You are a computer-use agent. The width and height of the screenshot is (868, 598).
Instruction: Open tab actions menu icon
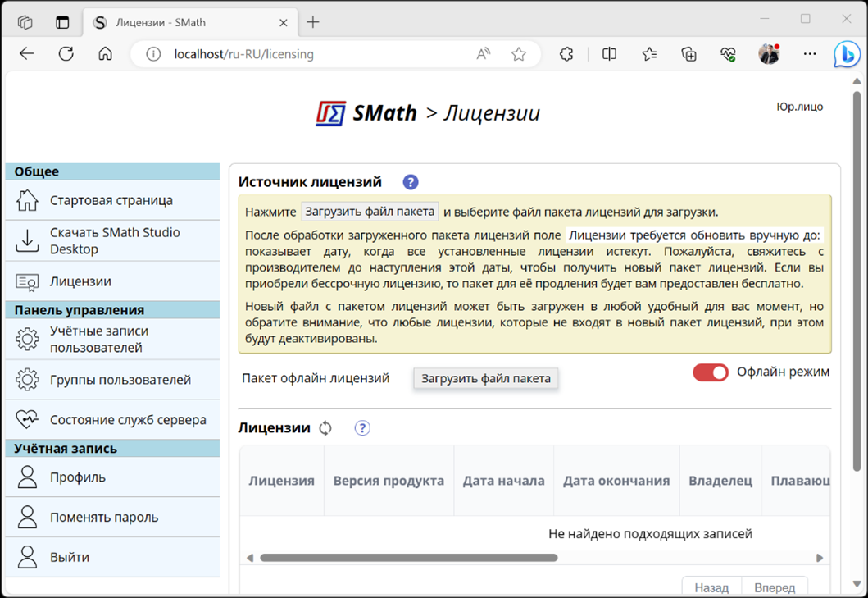click(x=62, y=22)
